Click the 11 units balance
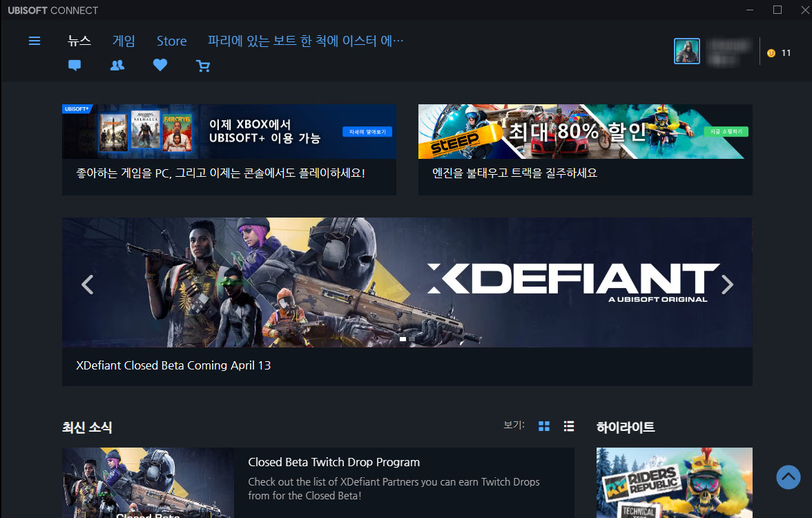 [786, 52]
